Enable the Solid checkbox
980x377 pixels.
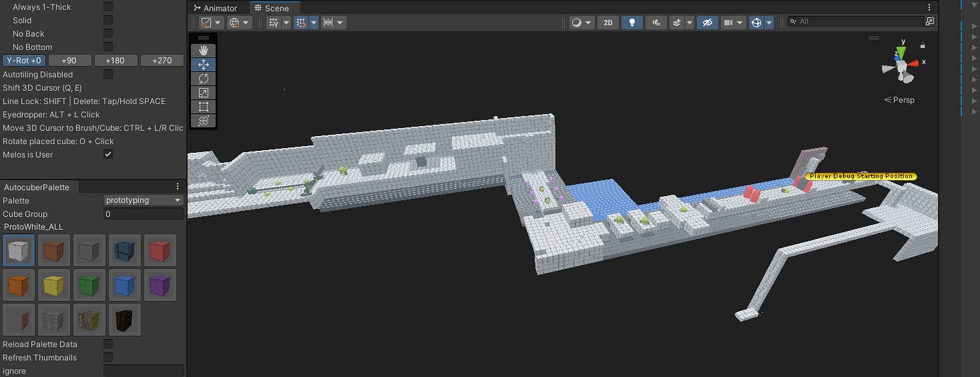tap(108, 20)
